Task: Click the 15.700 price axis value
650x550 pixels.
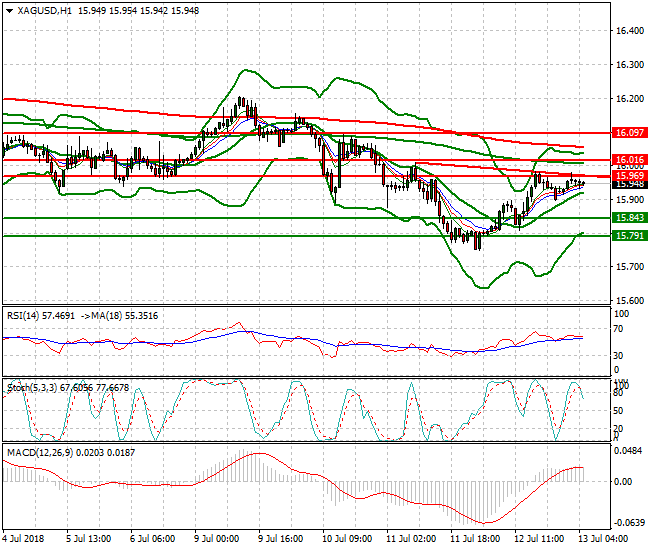Action: point(630,267)
